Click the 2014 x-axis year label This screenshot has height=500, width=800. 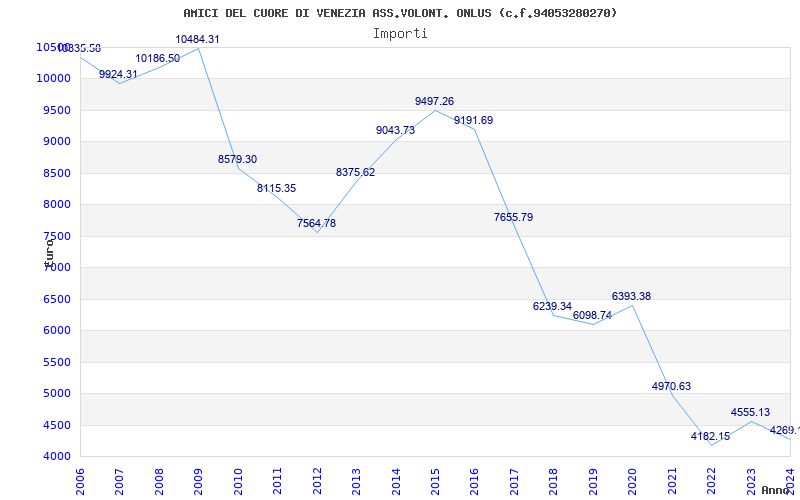396,481
